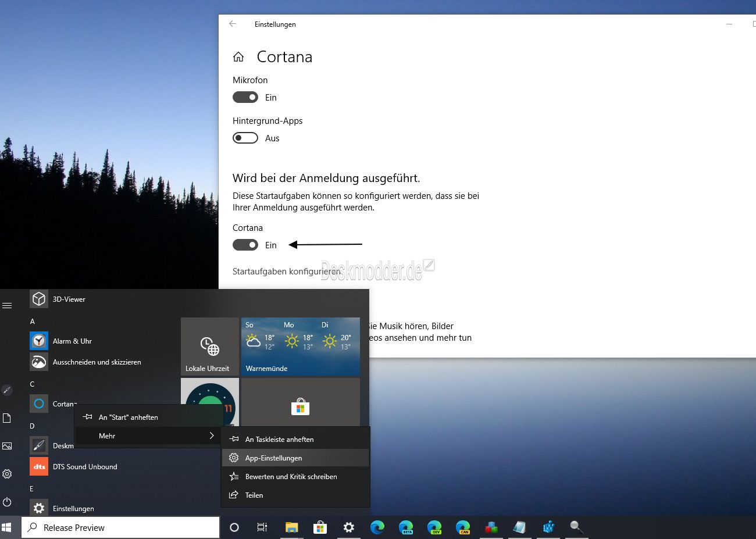
Task: Jump to letter D app group
Action: (x=33, y=426)
